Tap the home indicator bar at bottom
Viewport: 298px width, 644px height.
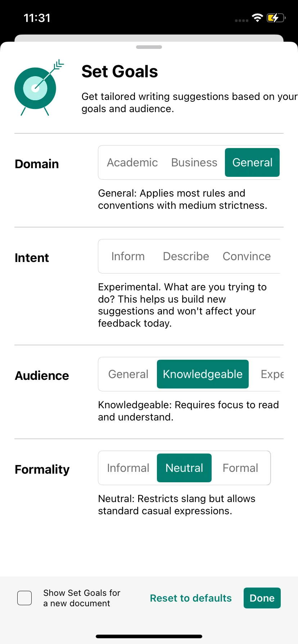pos(149,636)
